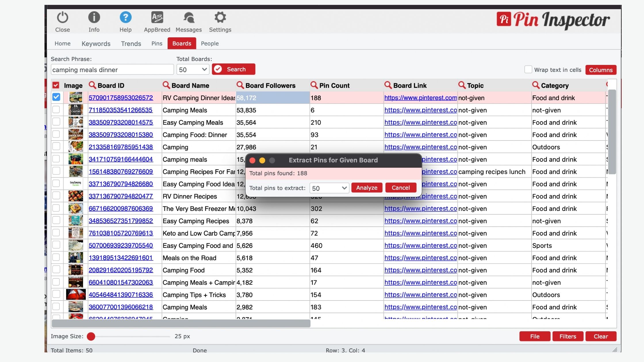Open board ID link 405464841390716336
This screenshot has height=362, width=644.
(121, 295)
